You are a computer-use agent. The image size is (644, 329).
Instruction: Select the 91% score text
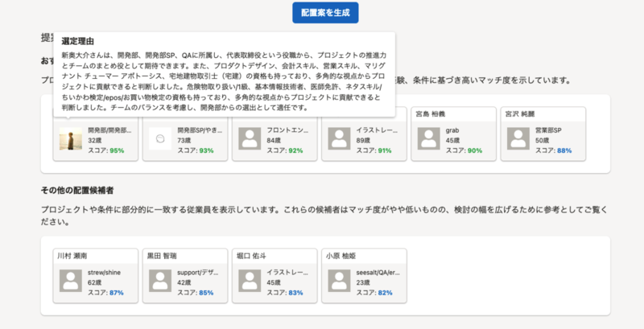385,150
